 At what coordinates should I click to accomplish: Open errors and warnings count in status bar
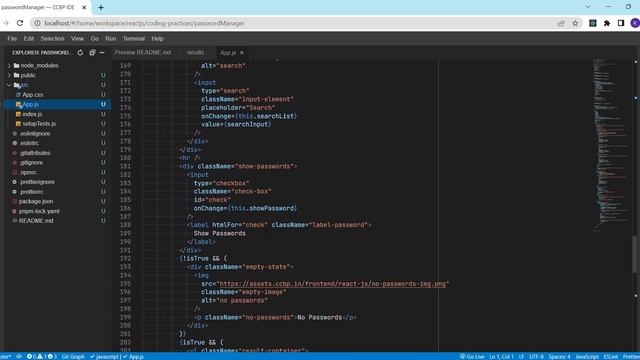[x=42, y=357]
